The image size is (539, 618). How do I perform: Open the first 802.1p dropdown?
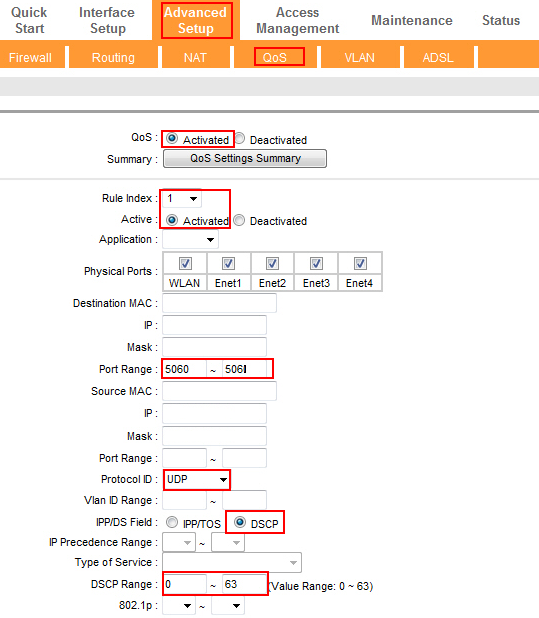179,606
